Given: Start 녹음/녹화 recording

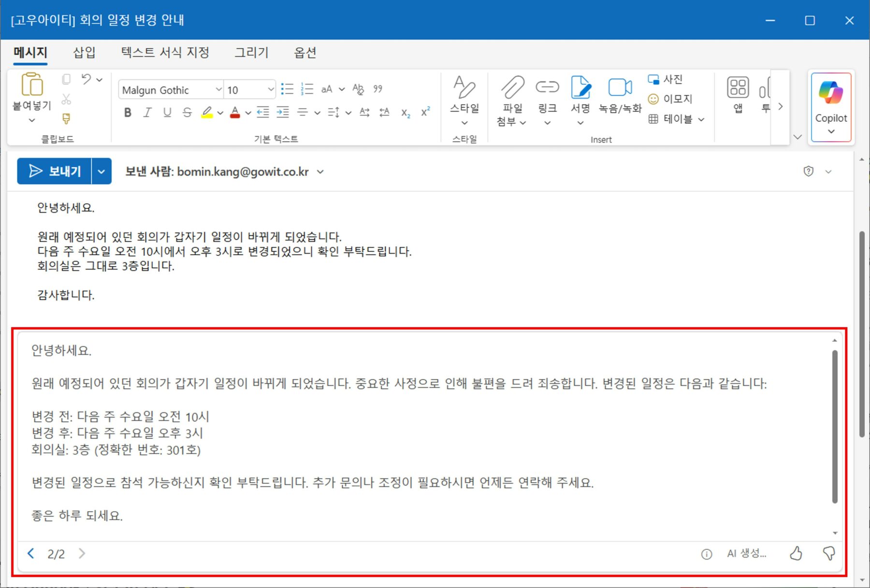Looking at the screenshot, I should click(x=620, y=94).
